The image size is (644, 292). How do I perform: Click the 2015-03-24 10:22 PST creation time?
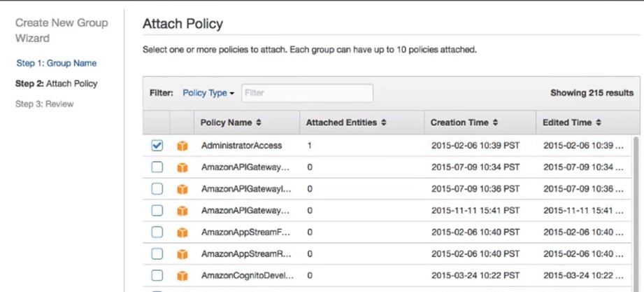click(475, 276)
